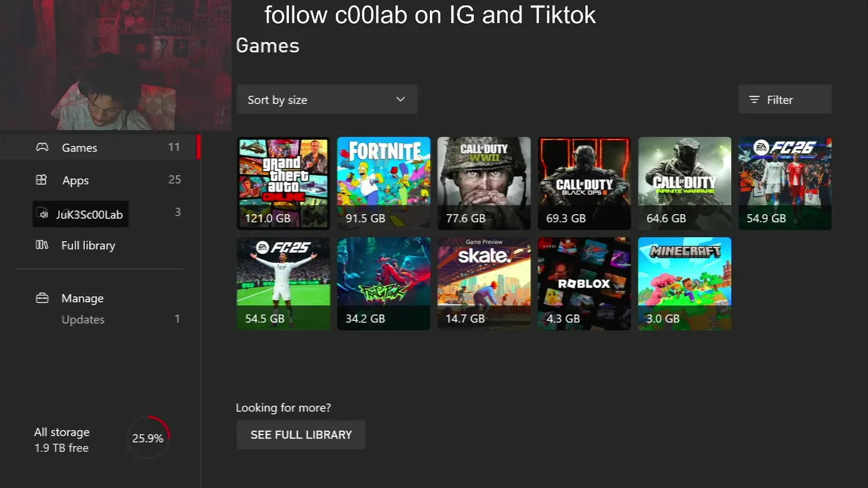Click the speaker icon beside JuK3Sc00Lab
The height and width of the screenshot is (488, 868).
[43, 214]
